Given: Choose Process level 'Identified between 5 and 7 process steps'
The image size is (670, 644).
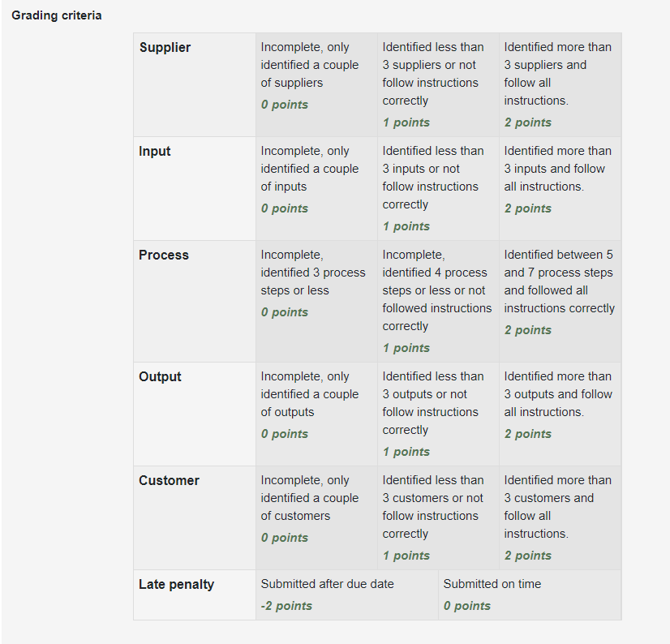Looking at the screenshot, I should pos(560,301).
